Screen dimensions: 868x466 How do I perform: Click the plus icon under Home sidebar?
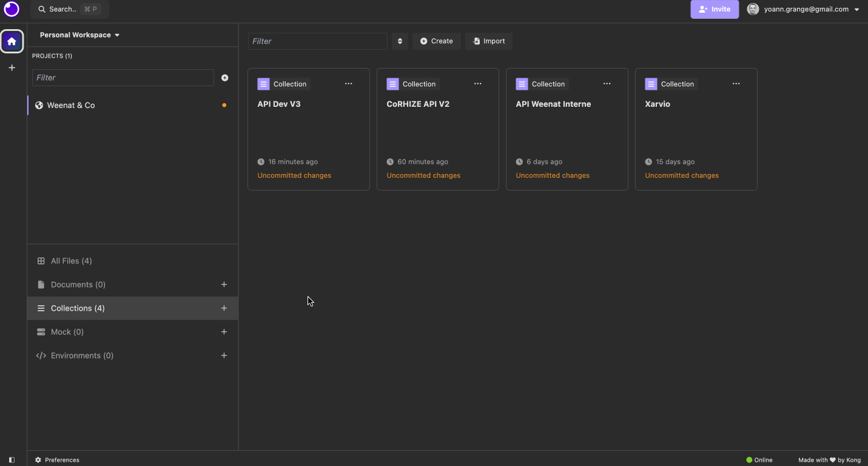coord(12,68)
